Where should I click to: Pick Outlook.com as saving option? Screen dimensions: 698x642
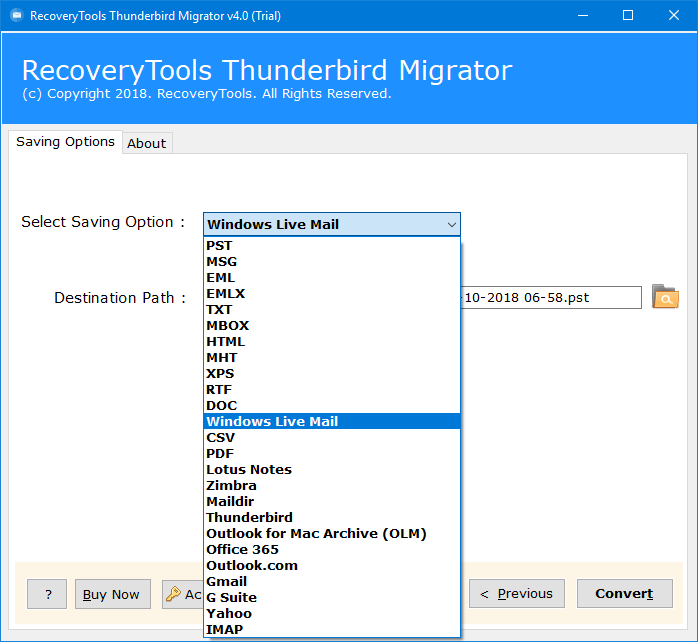point(332,566)
